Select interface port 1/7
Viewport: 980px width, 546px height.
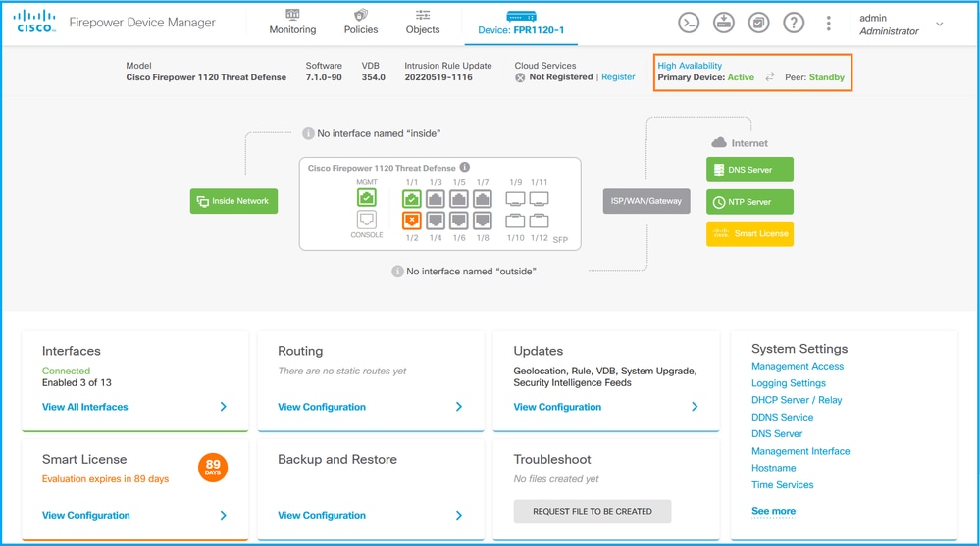(483, 199)
